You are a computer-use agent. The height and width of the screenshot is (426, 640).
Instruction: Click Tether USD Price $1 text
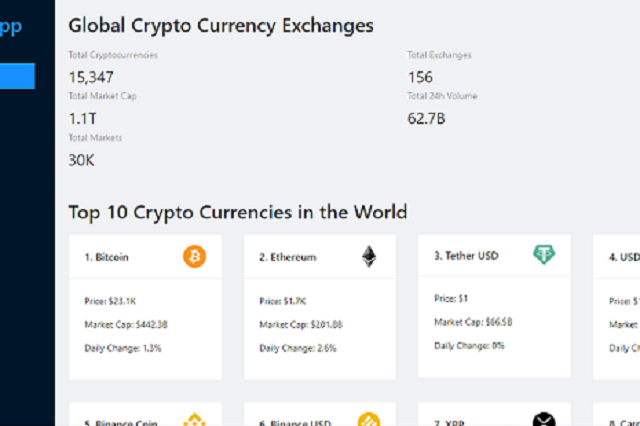(x=451, y=299)
